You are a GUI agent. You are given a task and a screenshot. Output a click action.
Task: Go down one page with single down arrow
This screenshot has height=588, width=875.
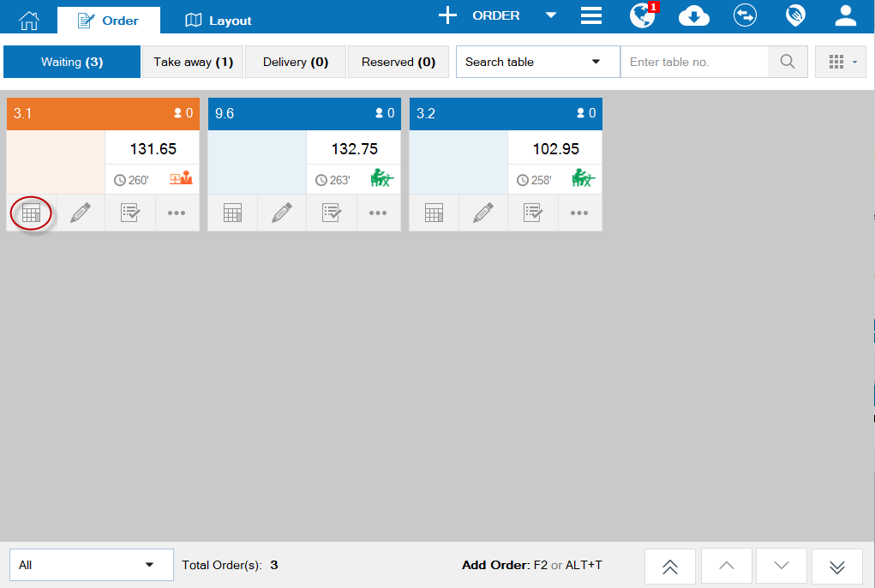(782, 567)
